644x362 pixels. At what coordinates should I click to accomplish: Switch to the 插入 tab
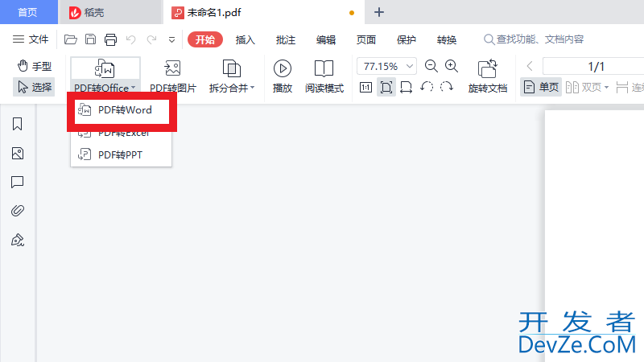click(246, 39)
